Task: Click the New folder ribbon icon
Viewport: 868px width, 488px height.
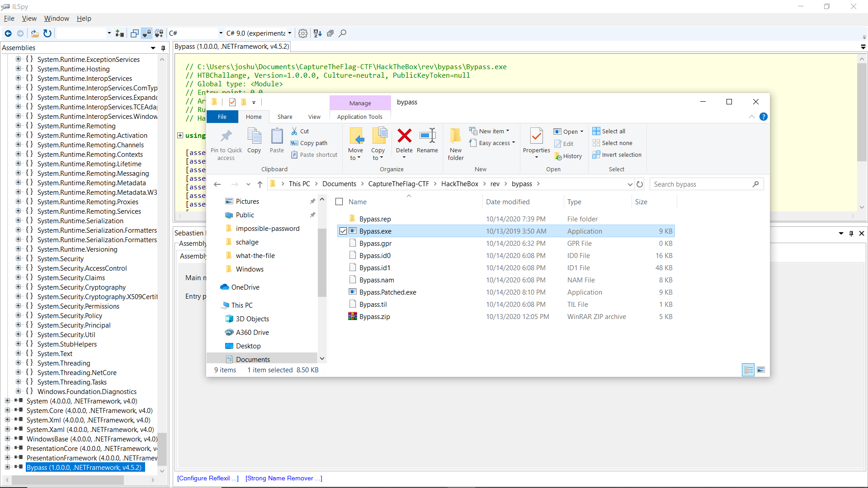Action: tap(456, 136)
